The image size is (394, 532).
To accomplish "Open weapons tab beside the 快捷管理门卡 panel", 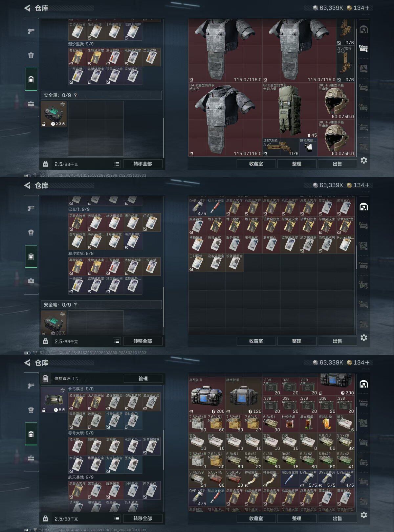I will pos(31,386).
